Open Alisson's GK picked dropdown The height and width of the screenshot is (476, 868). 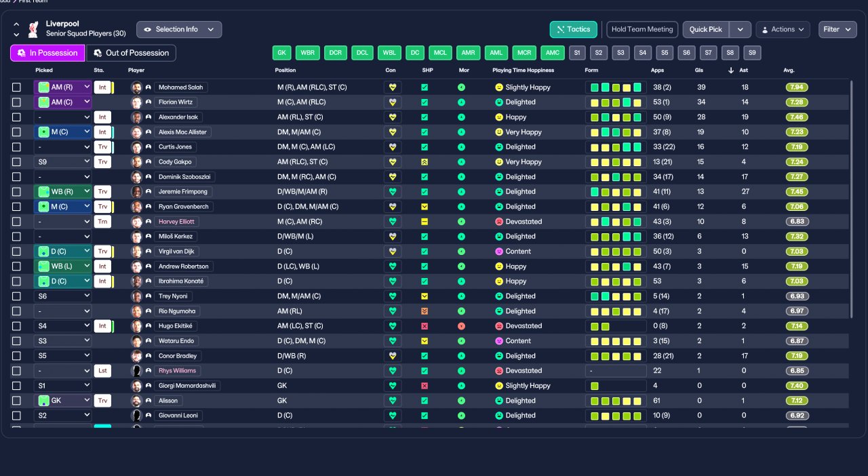pyautogui.click(x=62, y=401)
